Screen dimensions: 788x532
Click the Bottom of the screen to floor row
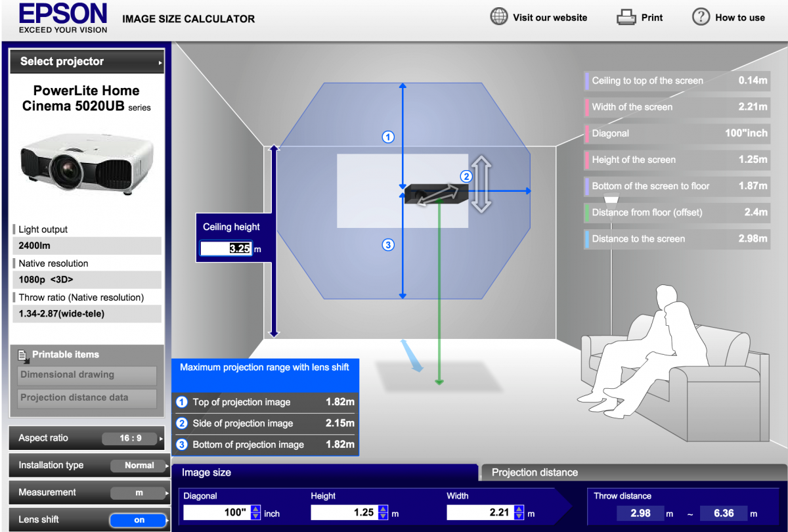676,186
